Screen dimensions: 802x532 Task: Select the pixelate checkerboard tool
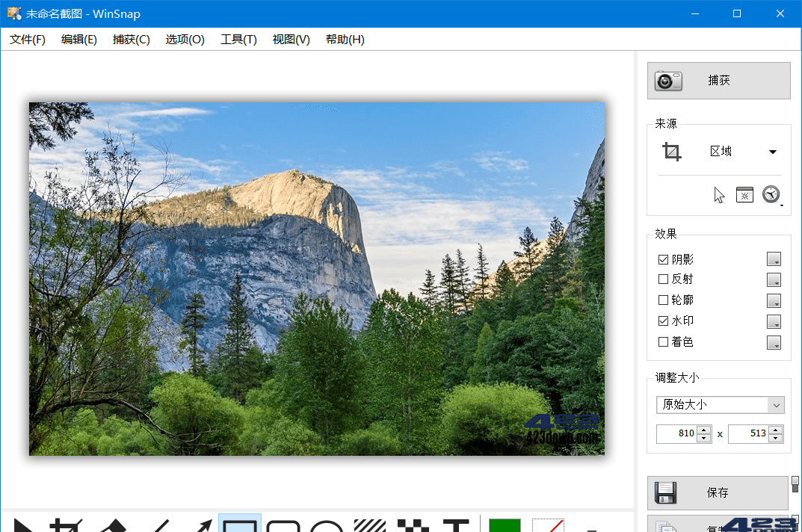click(413, 525)
